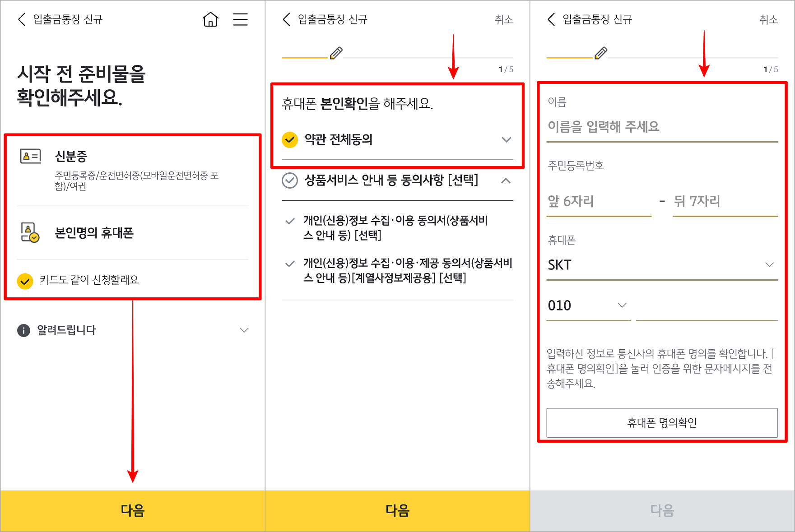795x532 pixels.
Task: Click the pencil icon on the progress bar
Action: click(335, 52)
